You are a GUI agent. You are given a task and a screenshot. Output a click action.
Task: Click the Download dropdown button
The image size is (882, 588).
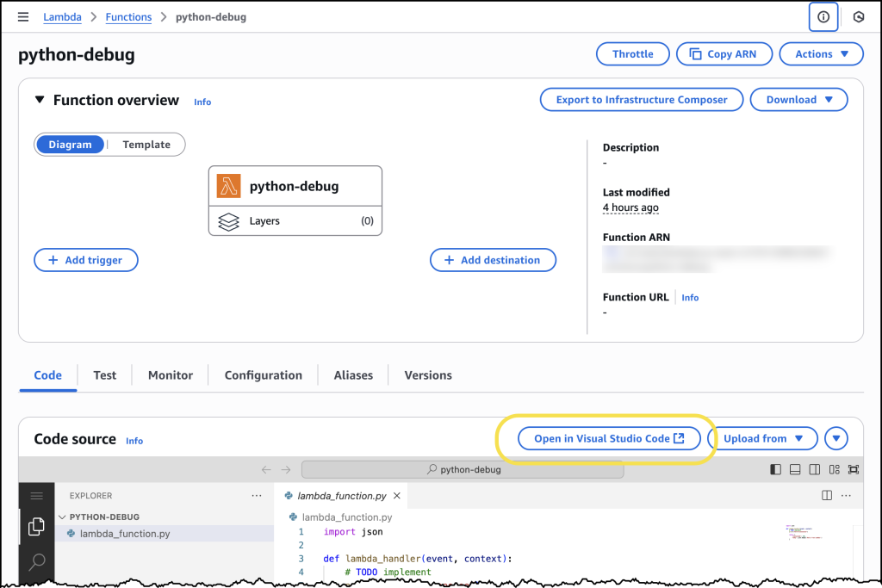click(x=798, y=99)
